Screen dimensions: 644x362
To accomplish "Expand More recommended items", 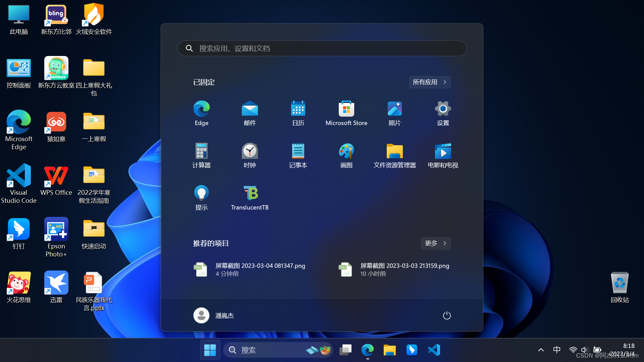I will [x=435, y=243].
